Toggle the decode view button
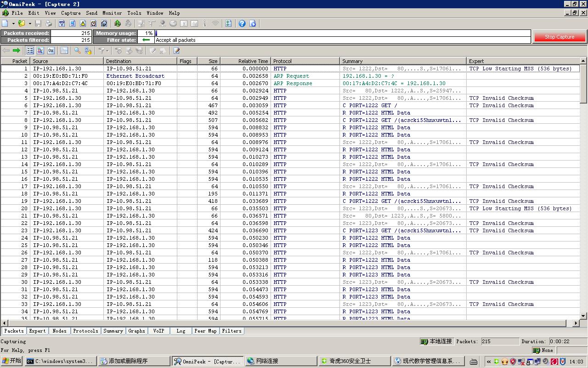Screen dimensions: 588x368 click(40, 51)
